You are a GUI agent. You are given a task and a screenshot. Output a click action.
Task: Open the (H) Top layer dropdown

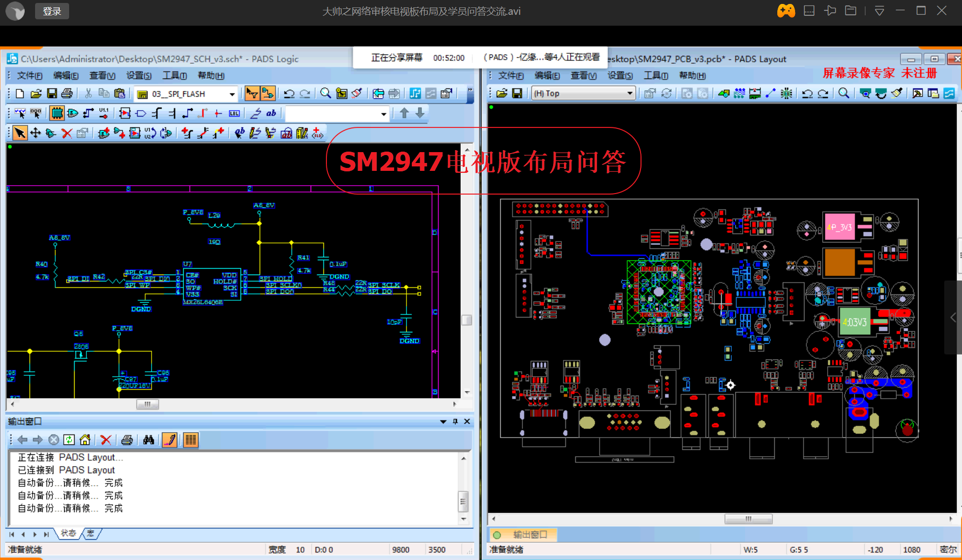pos(630,93)
